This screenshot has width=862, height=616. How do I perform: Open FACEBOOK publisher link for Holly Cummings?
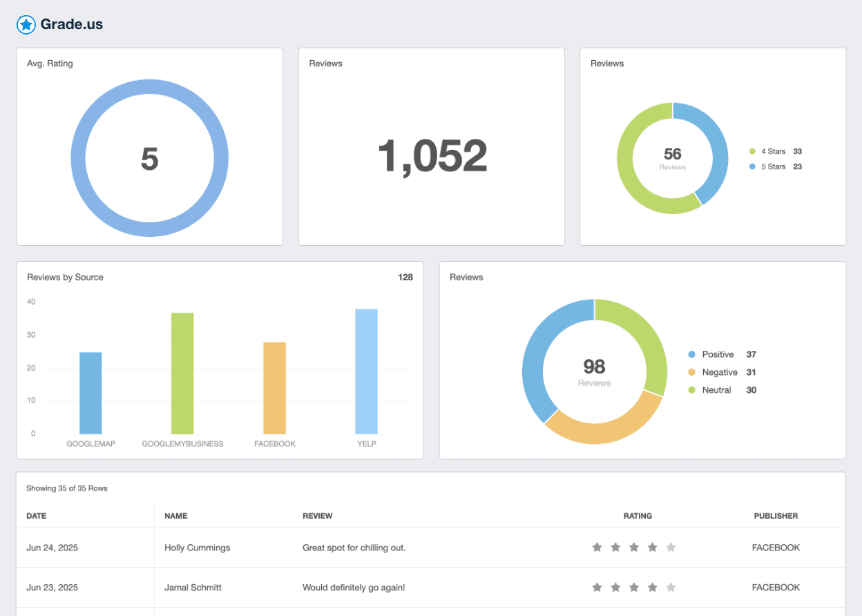776,547
